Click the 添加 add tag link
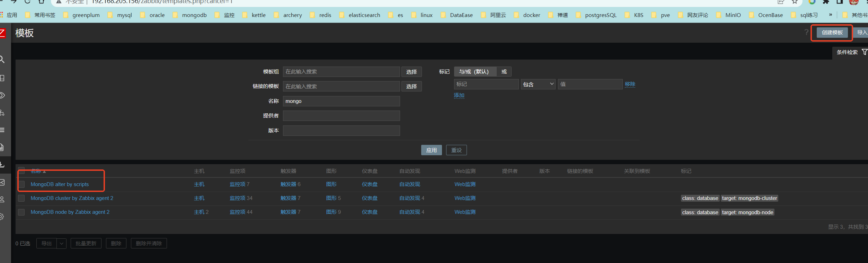868x263 pixels. click(x=459, y=95)
